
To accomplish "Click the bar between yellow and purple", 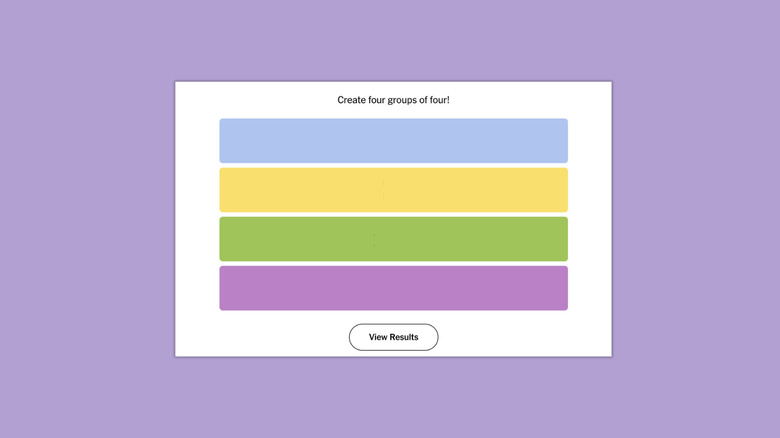I will [393, 239].
